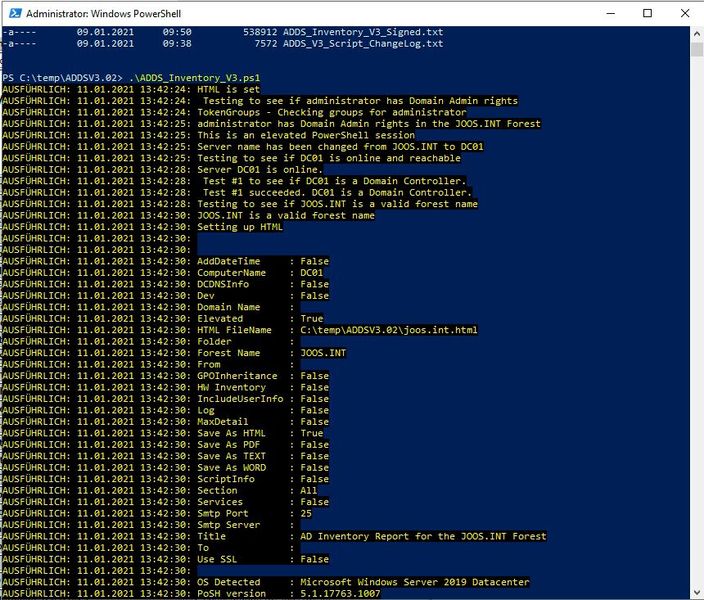704x600 pixels.
Task: Click the Elevated value True
Action: click(312, 318)
